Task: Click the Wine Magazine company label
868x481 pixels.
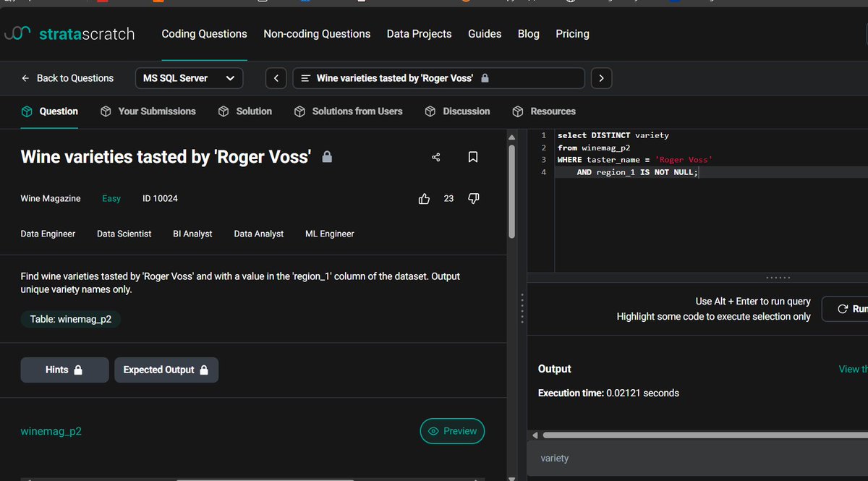Action: point(51,198)
